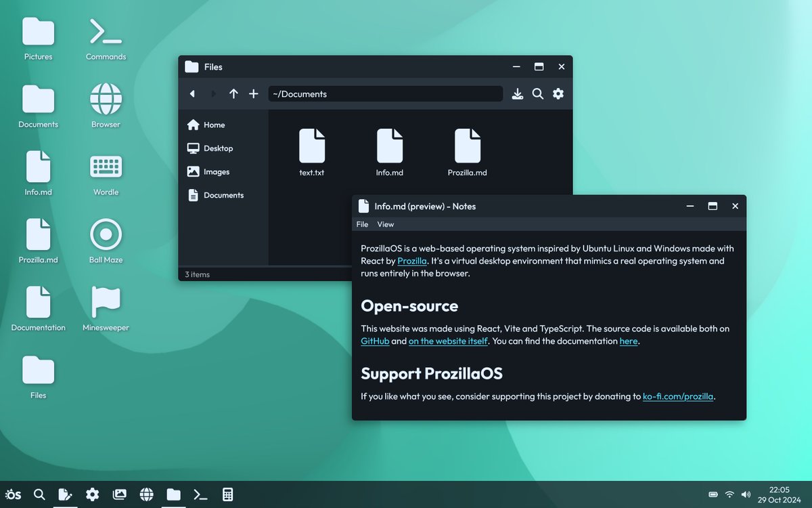Click the Wi-Fi indicator in system tray

729,494
